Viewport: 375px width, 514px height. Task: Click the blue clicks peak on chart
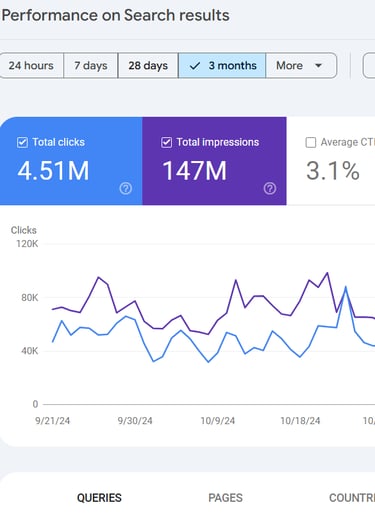(x=346, y=287)
